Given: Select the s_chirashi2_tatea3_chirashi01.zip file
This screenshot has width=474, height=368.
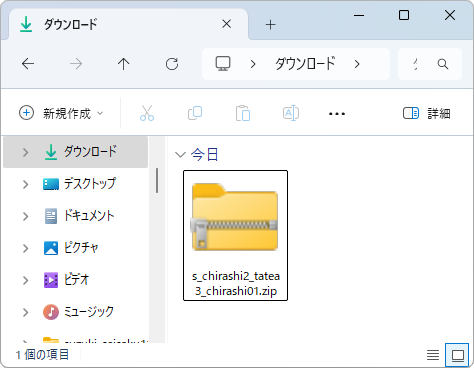Looking at the screenshot, I should (x=235, y=236).
